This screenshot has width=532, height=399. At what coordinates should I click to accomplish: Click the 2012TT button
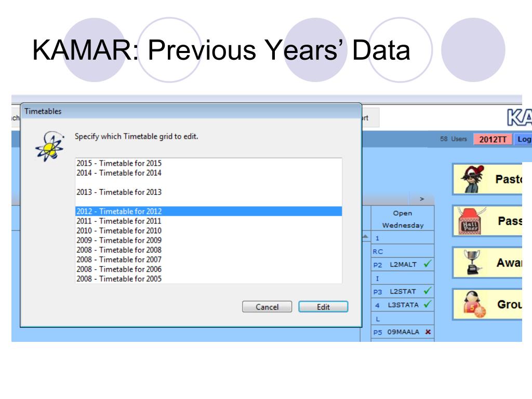pos(493,139)
